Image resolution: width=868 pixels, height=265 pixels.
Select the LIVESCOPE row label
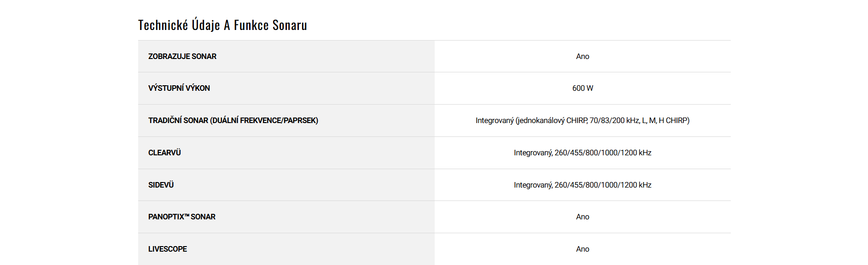(167, 249)
